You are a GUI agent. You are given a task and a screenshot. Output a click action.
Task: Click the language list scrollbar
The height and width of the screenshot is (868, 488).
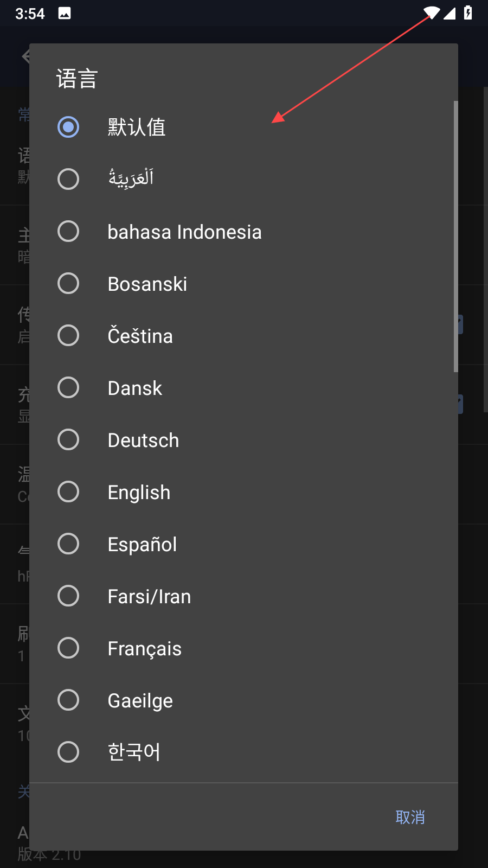coord(456,237)
